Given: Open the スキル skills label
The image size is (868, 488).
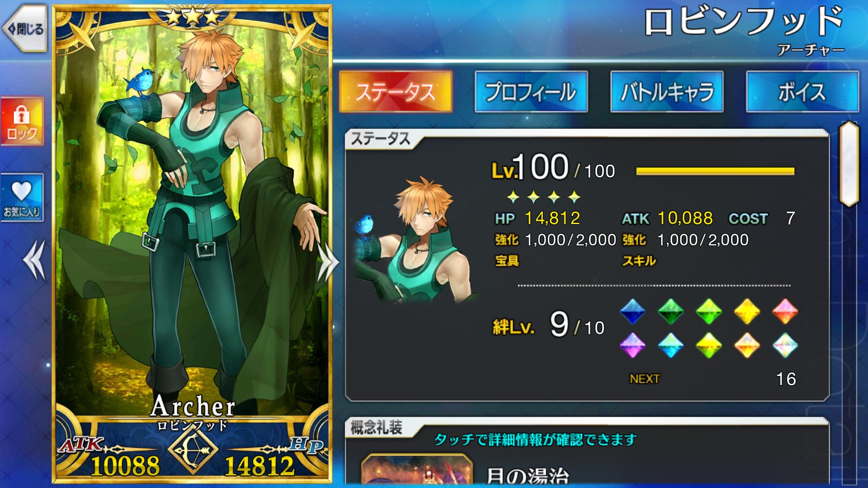Looking at the screenshot, I should pos(639,261).
